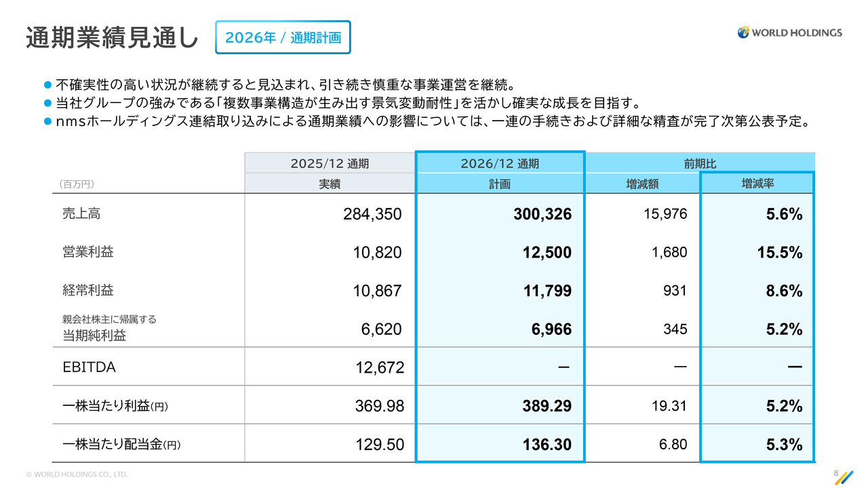
Task: Click the 実績 subheader
Action: pos(330,184)
